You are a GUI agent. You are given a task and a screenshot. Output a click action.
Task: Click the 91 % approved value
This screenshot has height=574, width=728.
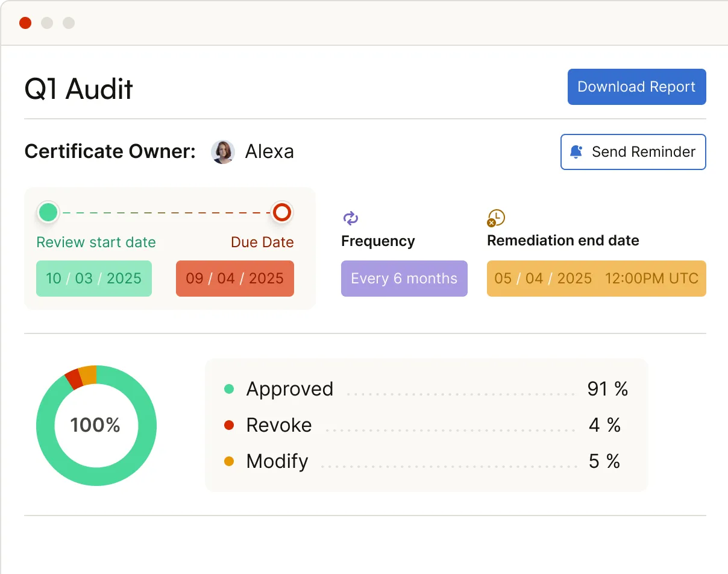[607, 389]
